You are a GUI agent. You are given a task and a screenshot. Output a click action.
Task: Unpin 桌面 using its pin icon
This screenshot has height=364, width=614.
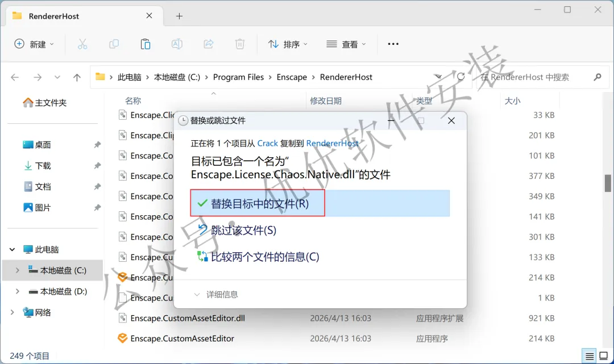(x=97, y=145)
